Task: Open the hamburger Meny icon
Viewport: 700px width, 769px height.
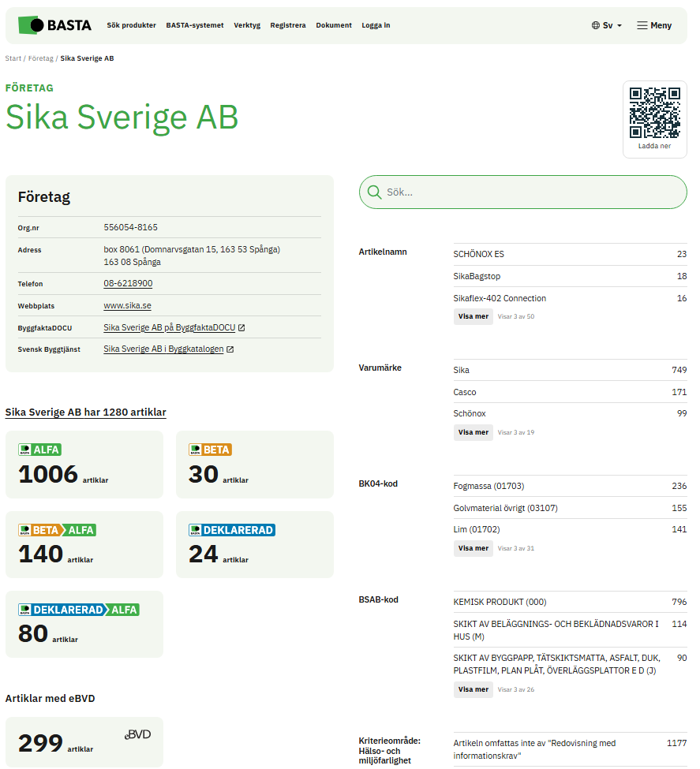Action: point(642,25)
